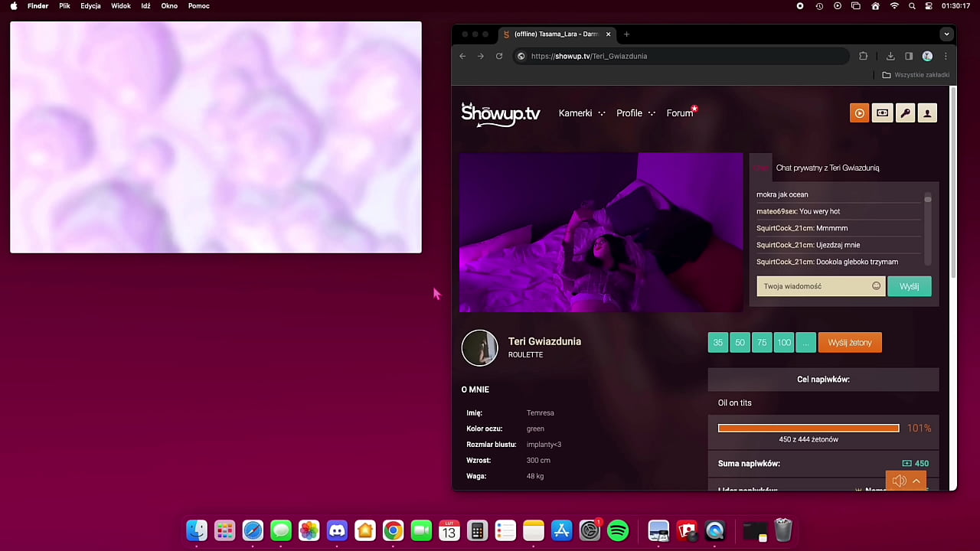Mute sound using the orange speaker icon
Screen dimensions: 980x551
click(x=899, y=481)
